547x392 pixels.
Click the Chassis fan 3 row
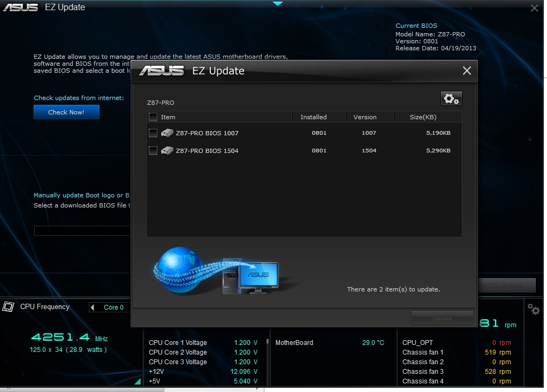(x=457, y=372)
